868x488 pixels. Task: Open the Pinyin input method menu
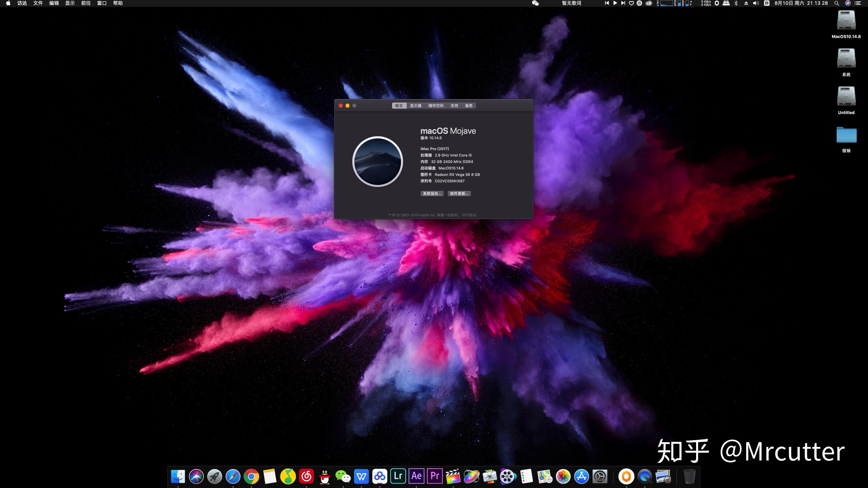(x=766, y=3)
